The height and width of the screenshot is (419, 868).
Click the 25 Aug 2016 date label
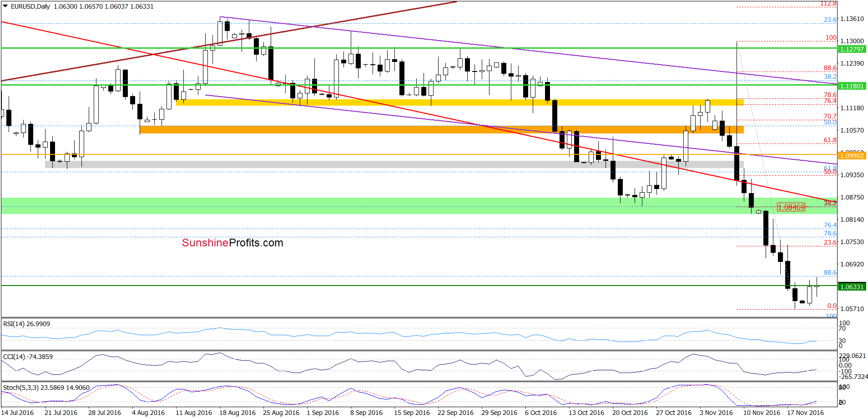click(x=281, y=413)
